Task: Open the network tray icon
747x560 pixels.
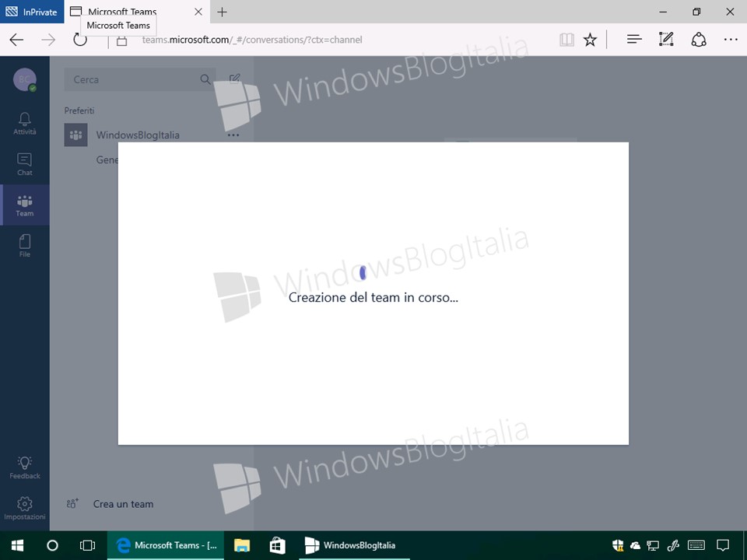Action: (x=653, y=546)
